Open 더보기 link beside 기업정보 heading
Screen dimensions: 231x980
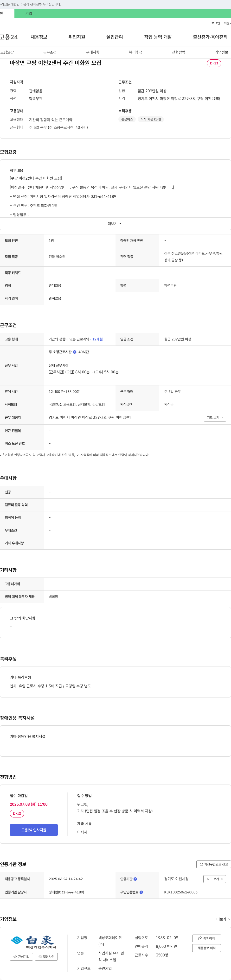point(223,919)
